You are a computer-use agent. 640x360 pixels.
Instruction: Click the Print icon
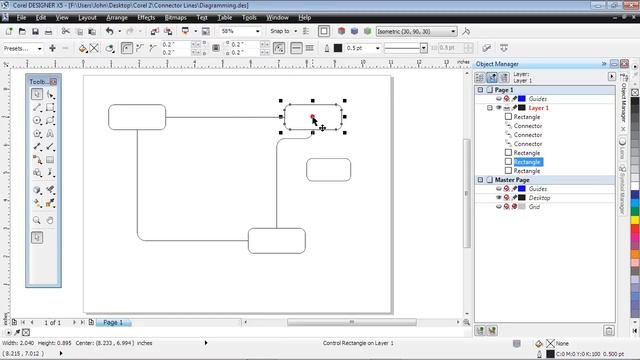pos(48,31)
